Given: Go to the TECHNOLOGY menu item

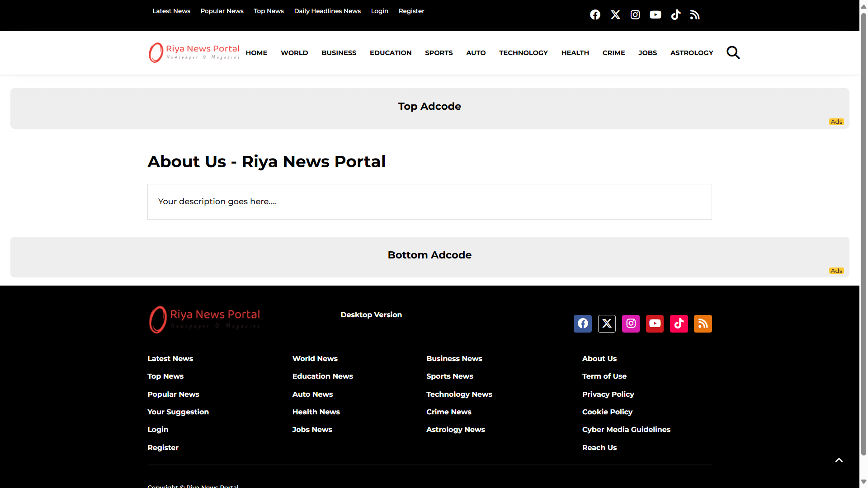Looking at the screenshot, I should click(x=523, y=53).
